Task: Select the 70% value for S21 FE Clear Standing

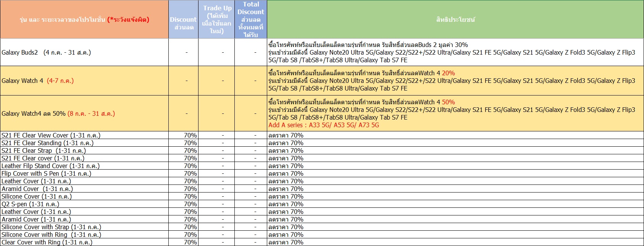Action: (183, 143)
